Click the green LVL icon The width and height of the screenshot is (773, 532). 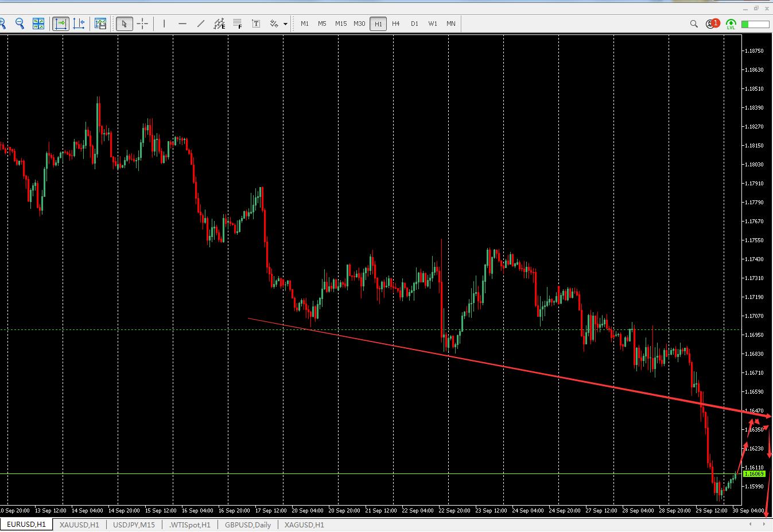(x=731, y=24)
